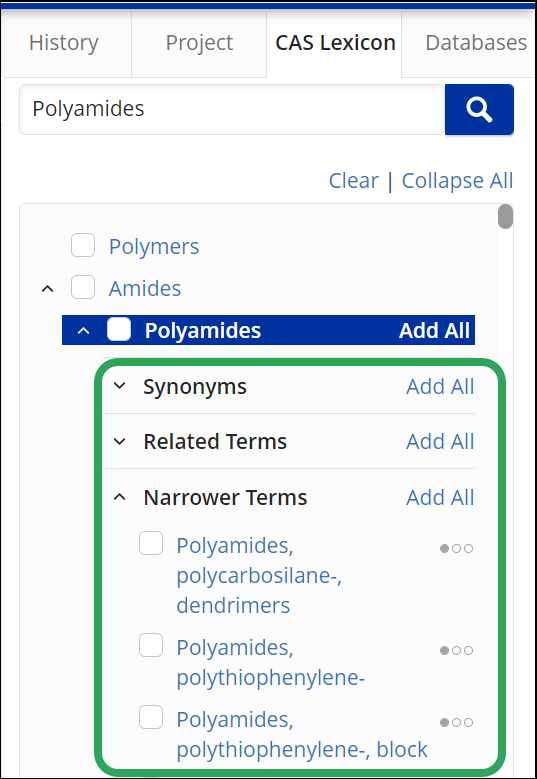The height and width of the screenshot is (779, 537).
Task: Collapse the Narrower Terms section
Action: pyautogui.click(x=120, y=497)
